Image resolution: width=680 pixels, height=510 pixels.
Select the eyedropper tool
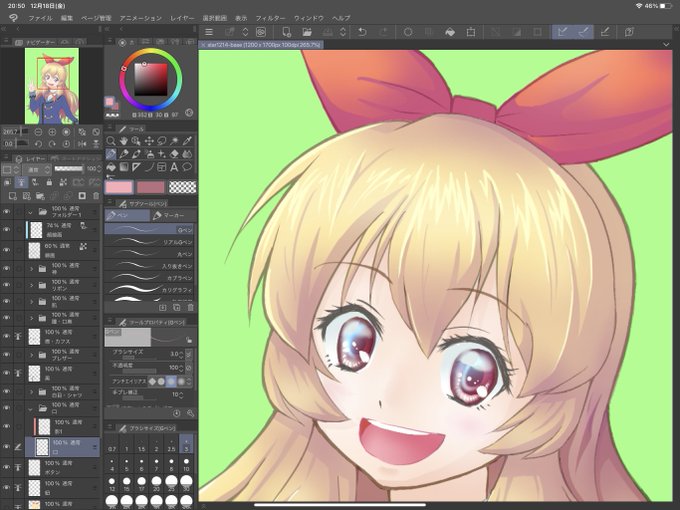click(187, 141)
